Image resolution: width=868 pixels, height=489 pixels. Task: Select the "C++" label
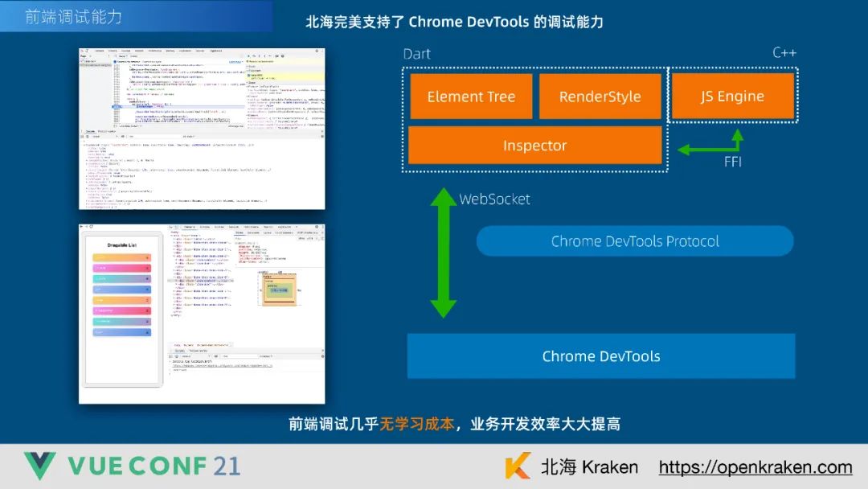click(784, 52)
